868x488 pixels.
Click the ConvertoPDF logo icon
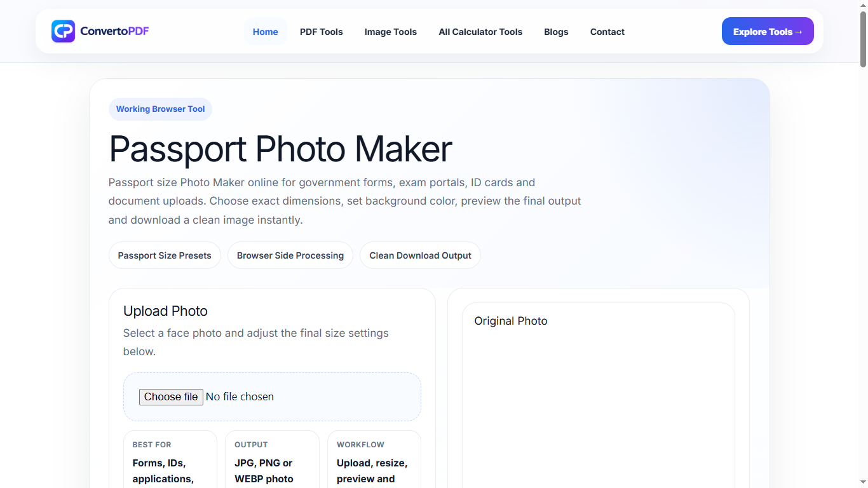pyautogui.click(x=63, y=31)
